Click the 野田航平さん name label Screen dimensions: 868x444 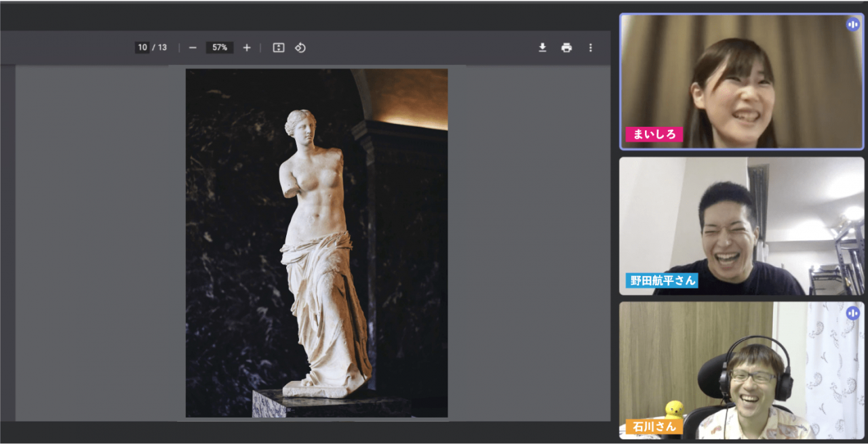[x=661, y=281]
